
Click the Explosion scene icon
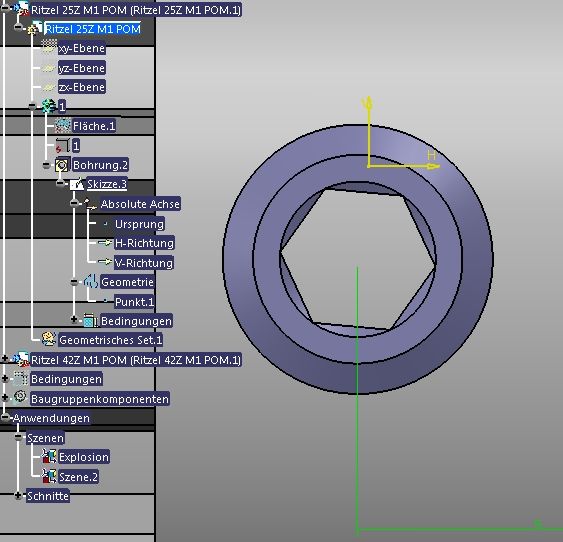[49, 457]
